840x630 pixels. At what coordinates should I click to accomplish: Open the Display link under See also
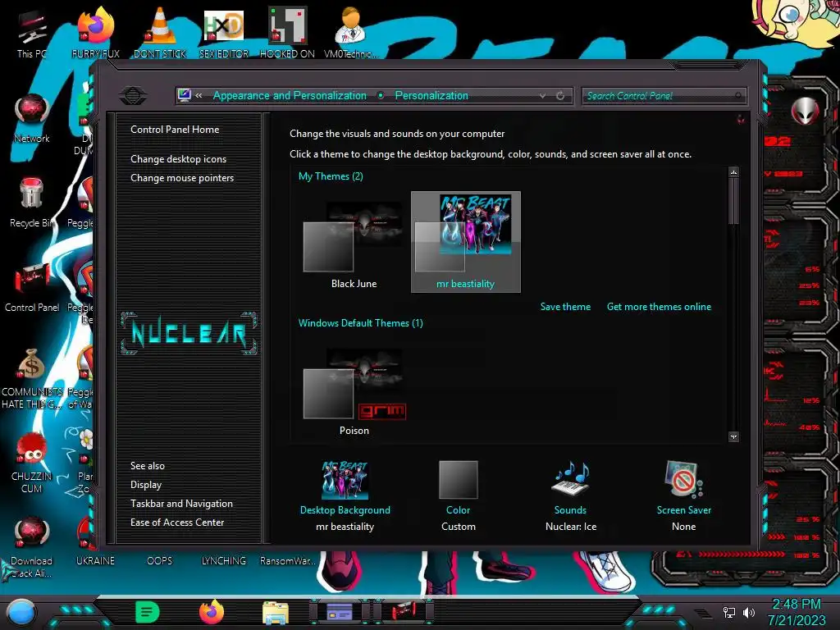[x=146, y=485]
